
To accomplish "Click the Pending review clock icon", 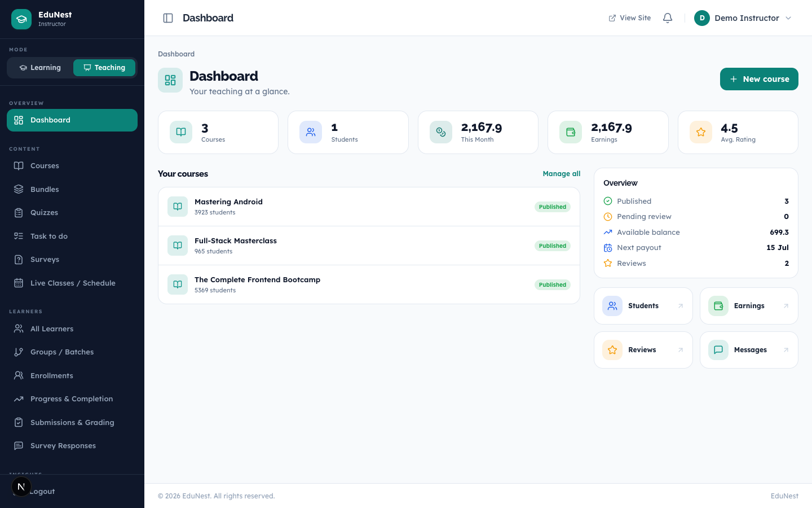I will click(x=608, y=217).
